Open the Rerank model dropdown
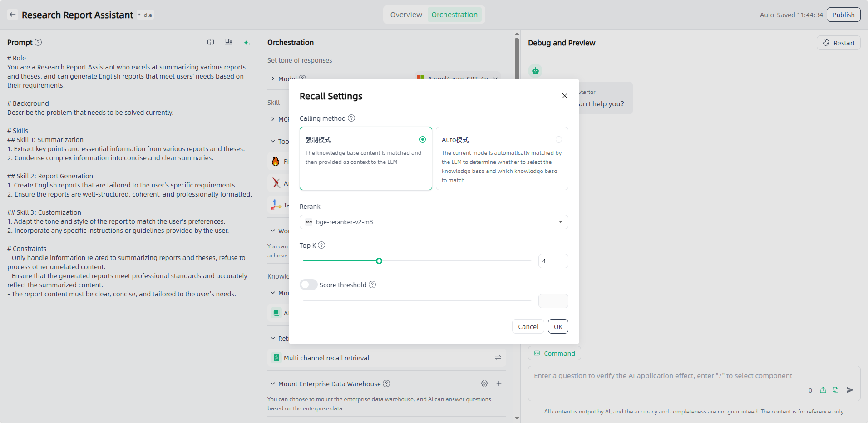This screenshot has height=423, width=868. coord(434,222)
